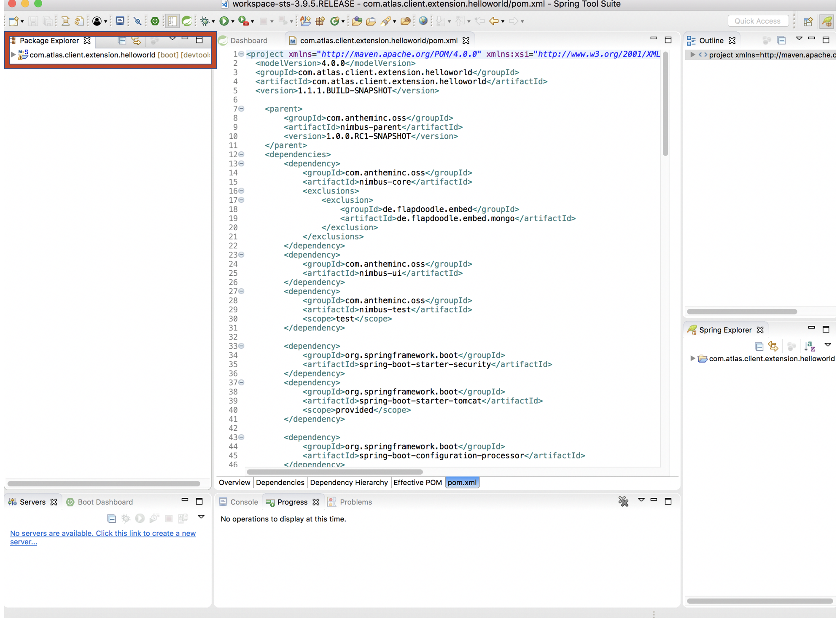This screenshot has height=618, width=840.
Task: Expand the com.atlas.client.extension.helloworld project in Package Explorer
Action: 13,55
